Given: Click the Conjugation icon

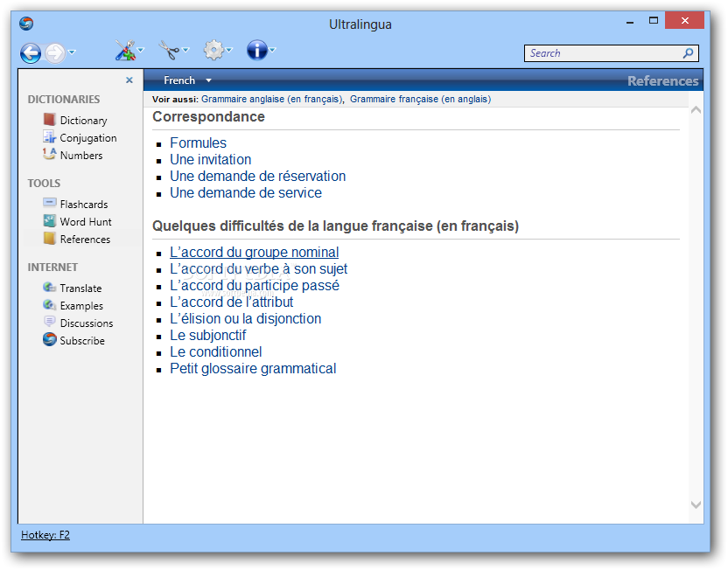Looking at the screenshot, I should [x=49, y=137].
